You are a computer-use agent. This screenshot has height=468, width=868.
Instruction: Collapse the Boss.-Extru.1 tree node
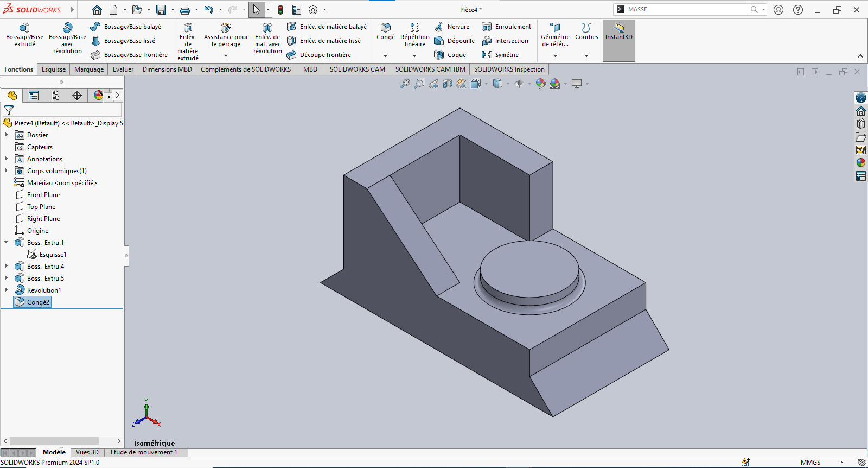(x=7, y=243)
